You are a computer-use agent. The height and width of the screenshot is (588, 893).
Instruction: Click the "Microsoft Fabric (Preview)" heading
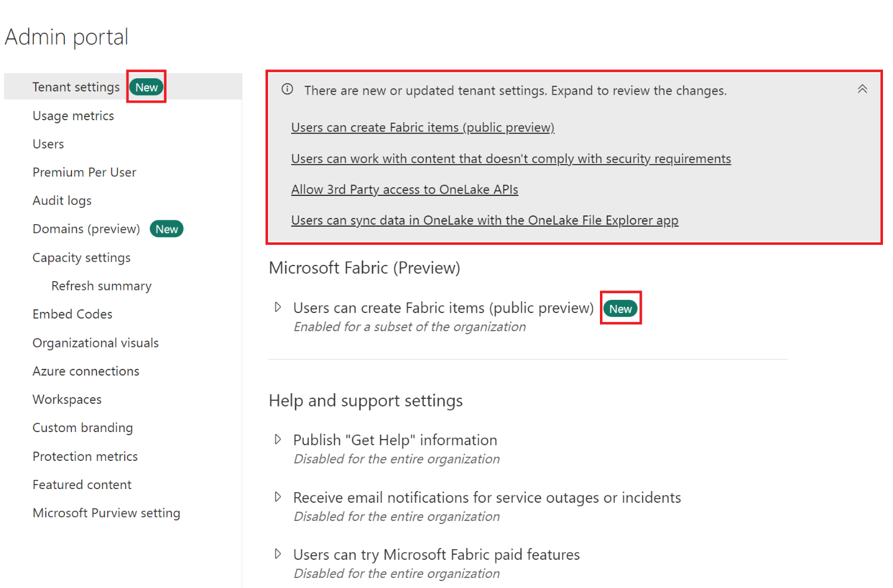point(364,268)
